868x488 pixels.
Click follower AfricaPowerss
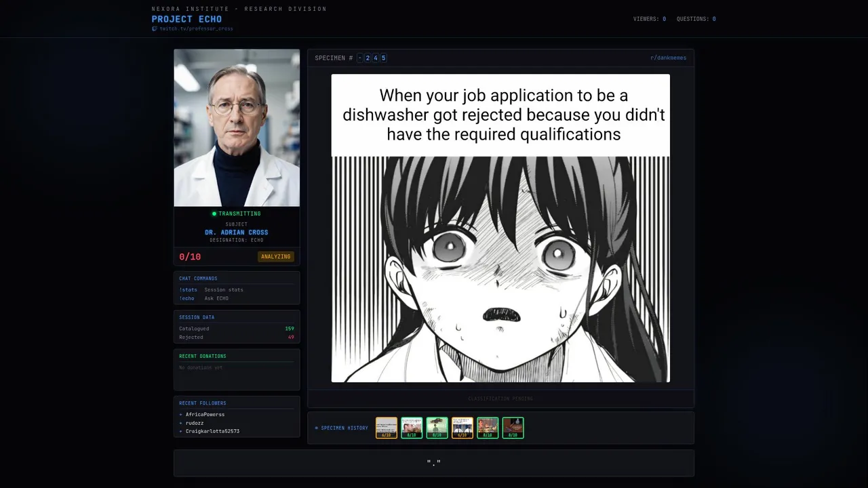205,414
